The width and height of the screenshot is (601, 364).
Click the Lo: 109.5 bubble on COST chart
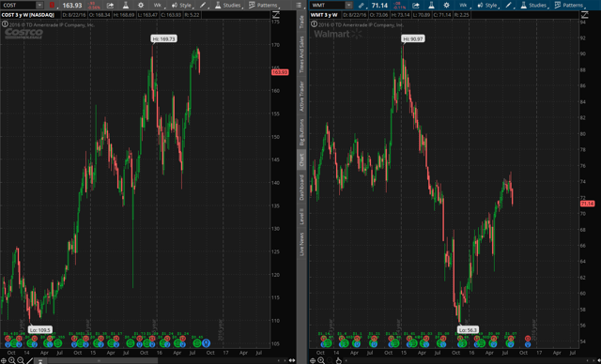(39, 330)
